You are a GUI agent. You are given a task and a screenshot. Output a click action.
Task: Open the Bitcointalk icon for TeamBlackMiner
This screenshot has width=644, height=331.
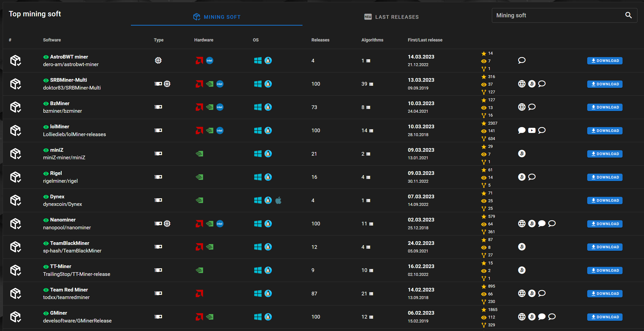tap(521, 247)
